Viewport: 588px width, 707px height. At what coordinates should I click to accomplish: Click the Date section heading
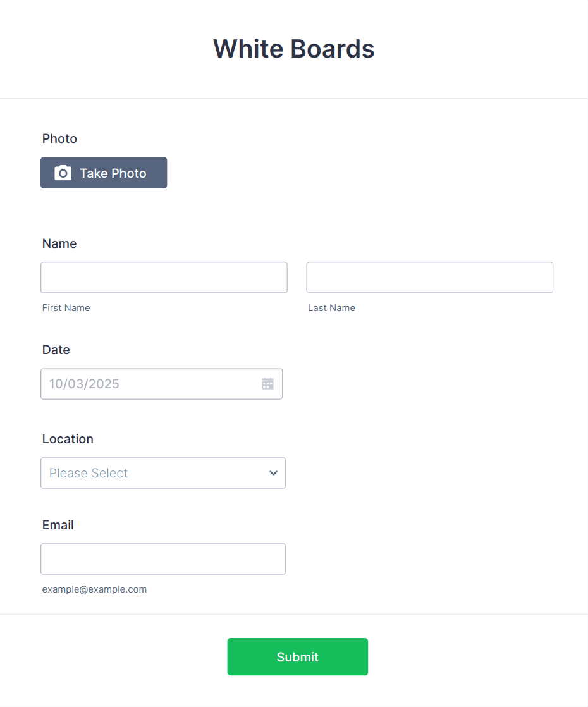tap(56, 349)
